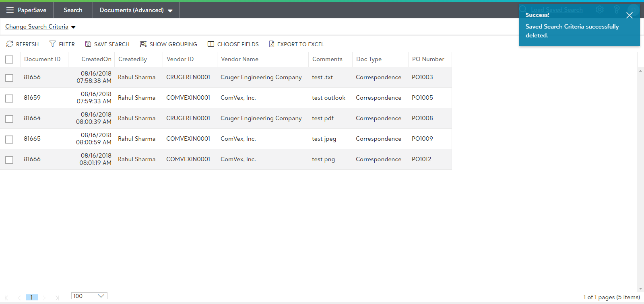Toggle the select-all checkbox in header
The height and width of the screenshot is (304, 644).
tap(9, 60)
